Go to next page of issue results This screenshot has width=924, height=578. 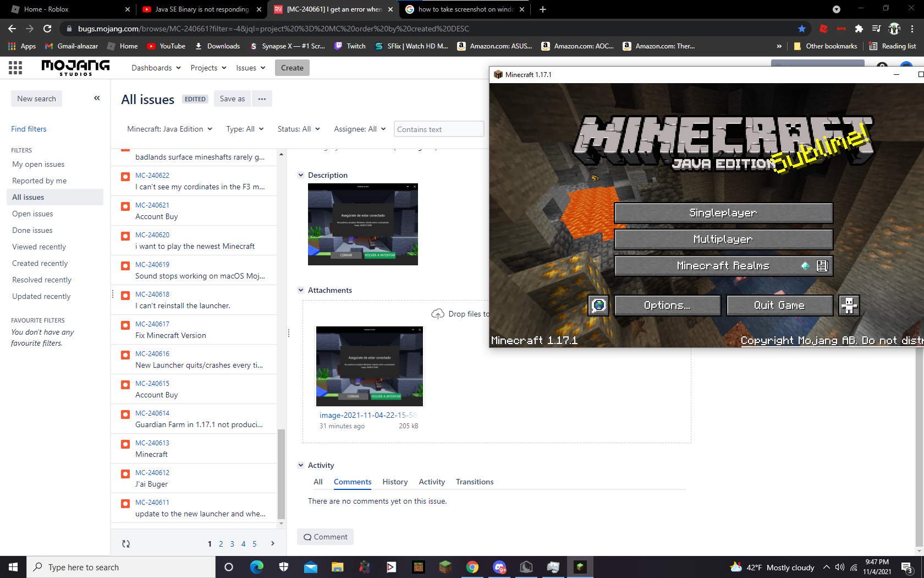point(273,543)
